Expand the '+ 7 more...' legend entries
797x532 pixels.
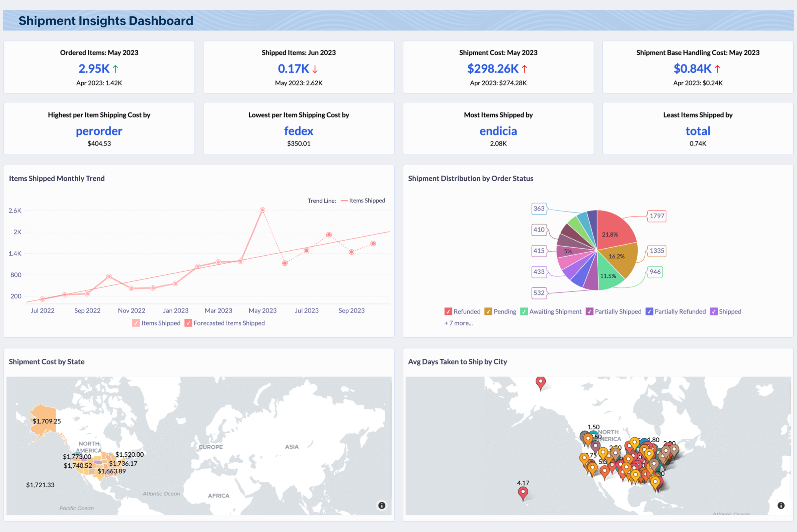pos(458,323)
